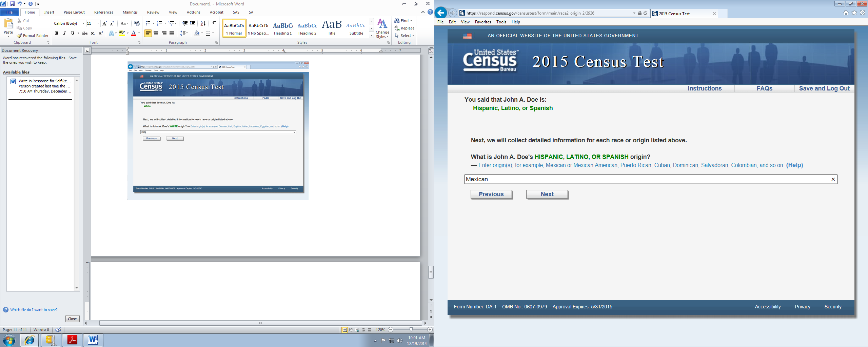This screenshot has width=868, height=347.
Task: Expand the Styles gallery More button
Action: 372,35
